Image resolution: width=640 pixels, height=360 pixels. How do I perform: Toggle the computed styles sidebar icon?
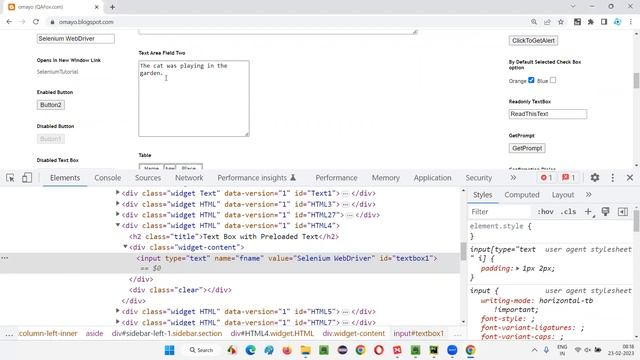622,211
